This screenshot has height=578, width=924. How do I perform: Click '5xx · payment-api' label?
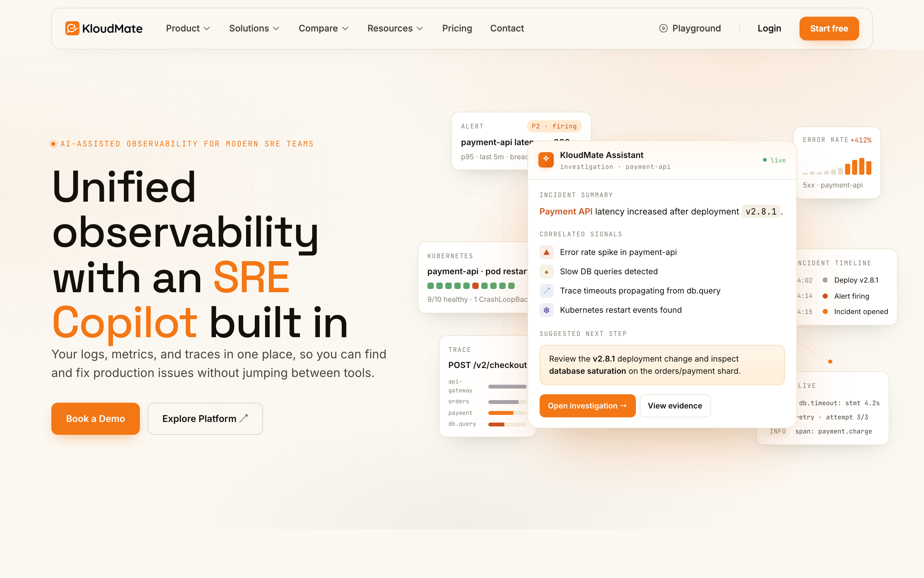coord(832,185)
